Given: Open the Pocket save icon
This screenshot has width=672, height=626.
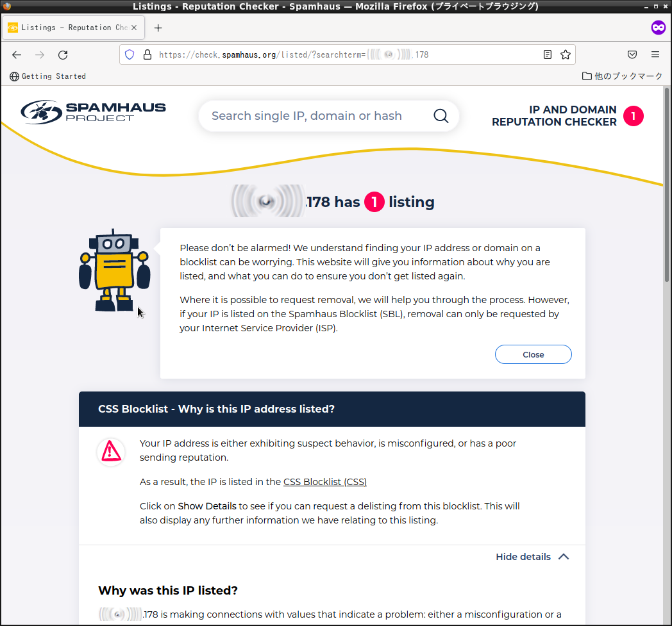Looking at the screenshot, I should pos(632,55).
